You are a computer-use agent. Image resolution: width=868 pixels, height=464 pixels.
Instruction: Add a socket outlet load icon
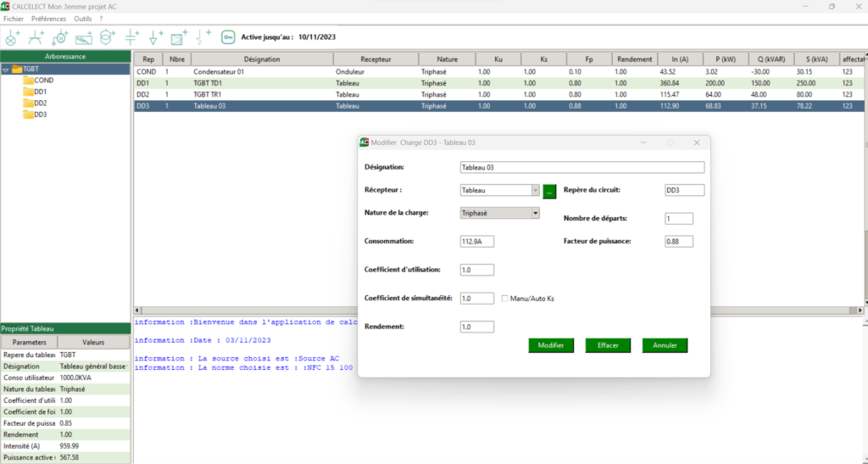(36, 37)
